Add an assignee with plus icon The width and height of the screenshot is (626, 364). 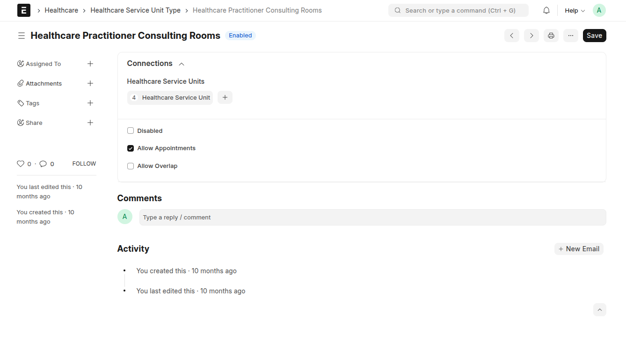90,64
